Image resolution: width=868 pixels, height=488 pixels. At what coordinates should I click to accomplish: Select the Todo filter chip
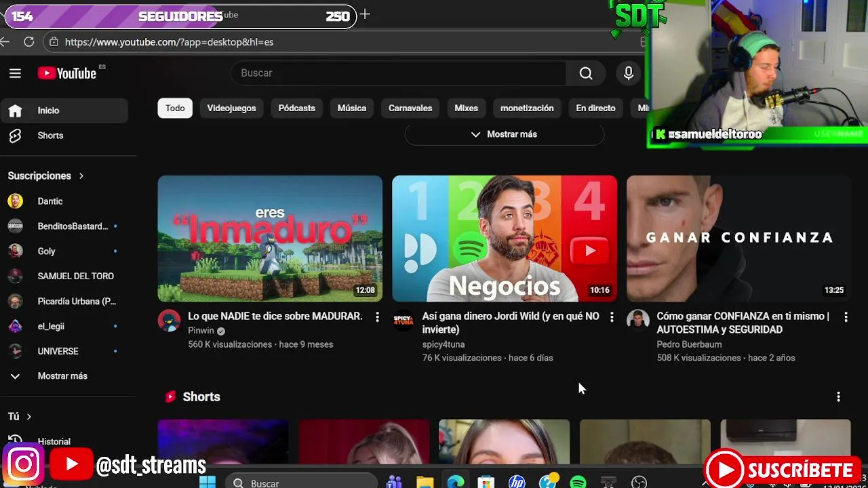(x=175, y=108)
